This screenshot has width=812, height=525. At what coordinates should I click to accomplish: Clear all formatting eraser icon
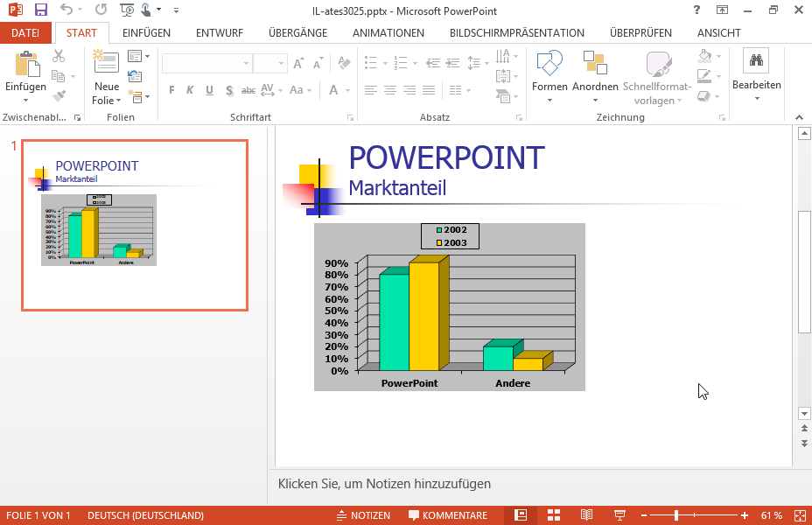point(344,63)
